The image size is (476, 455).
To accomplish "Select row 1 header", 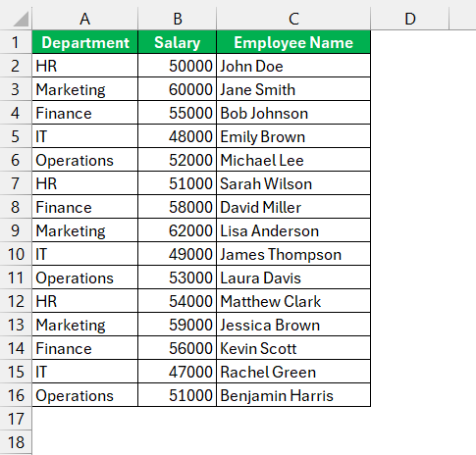I will click(16, 42).
